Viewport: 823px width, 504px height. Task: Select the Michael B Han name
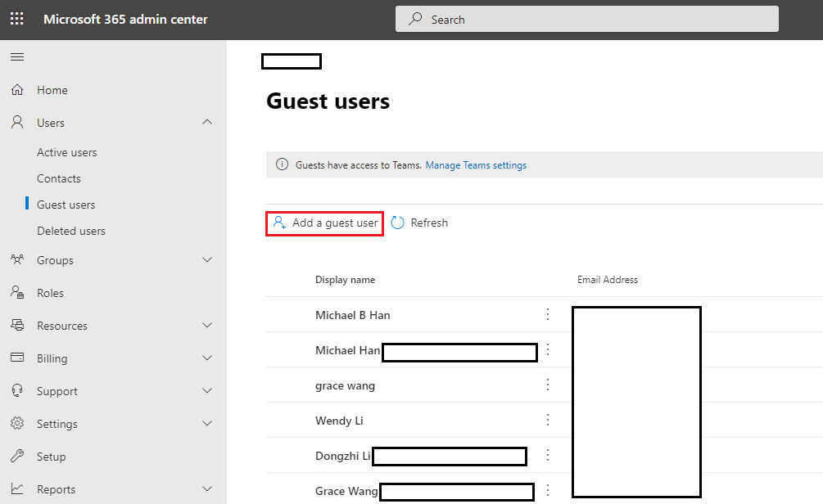coord(352,315)
